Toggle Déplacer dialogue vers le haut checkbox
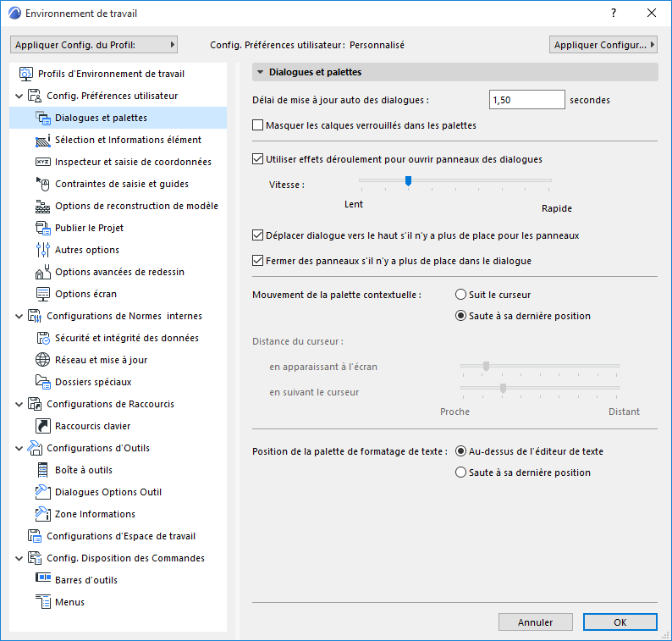The height and width of the screenshot is (641, 672). (x=257, y=235)
